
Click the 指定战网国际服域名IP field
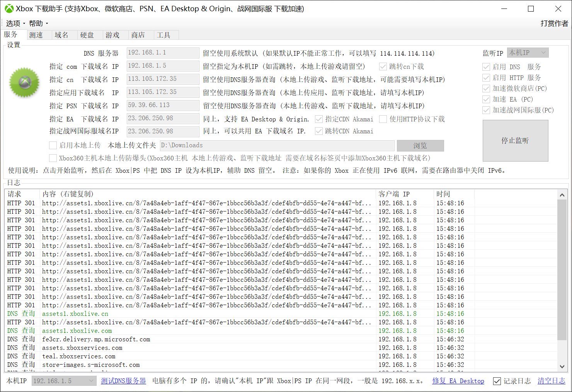[x=163, y=131]
